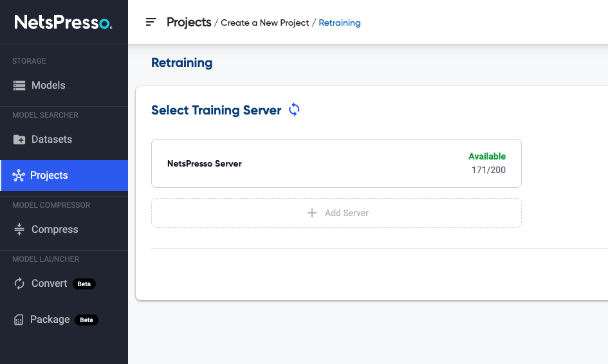Click the Select Training Server heading
This screenshot has width=608, height=364.
click(216, 110)
